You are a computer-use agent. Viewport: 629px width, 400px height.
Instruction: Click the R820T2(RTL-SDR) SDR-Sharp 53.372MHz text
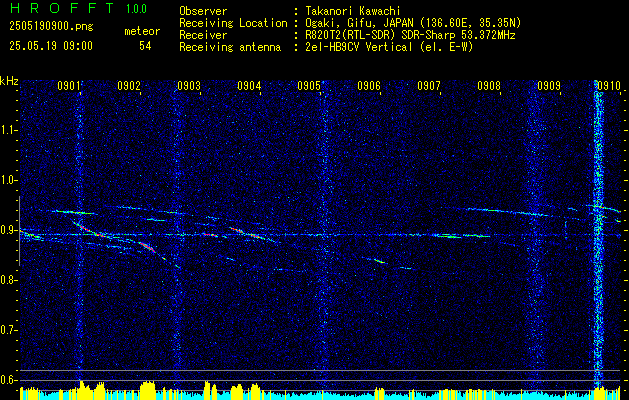pos(410,35)
